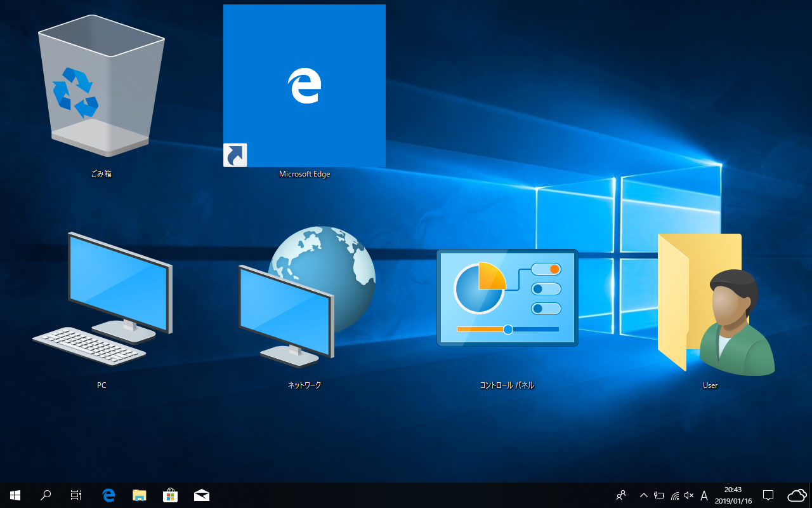Open the clock showing 20:43
Image resolution: width=812 pixels, height=508 pixels.
pos(733,495)
